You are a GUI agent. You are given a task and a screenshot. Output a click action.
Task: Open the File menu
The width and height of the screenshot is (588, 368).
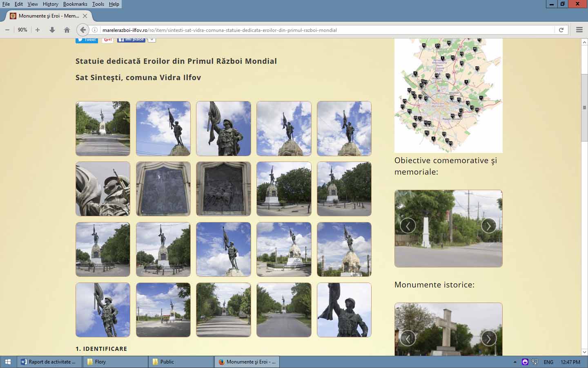(6, 4)
